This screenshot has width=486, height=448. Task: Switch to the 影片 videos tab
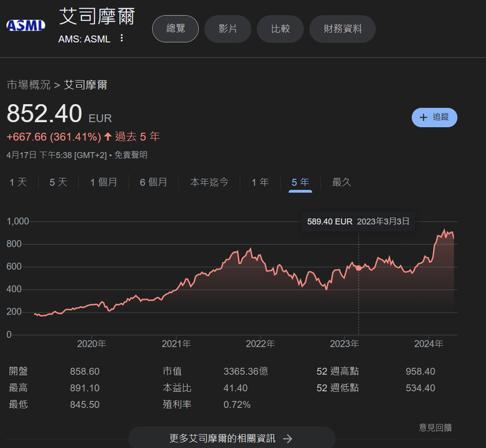(227, 29)
